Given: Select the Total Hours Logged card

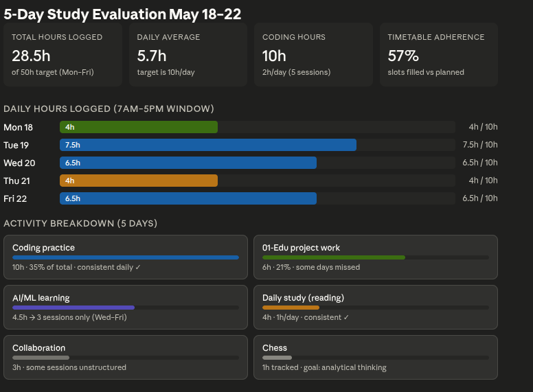Looking at the screenshot, I should coord(63,55).
